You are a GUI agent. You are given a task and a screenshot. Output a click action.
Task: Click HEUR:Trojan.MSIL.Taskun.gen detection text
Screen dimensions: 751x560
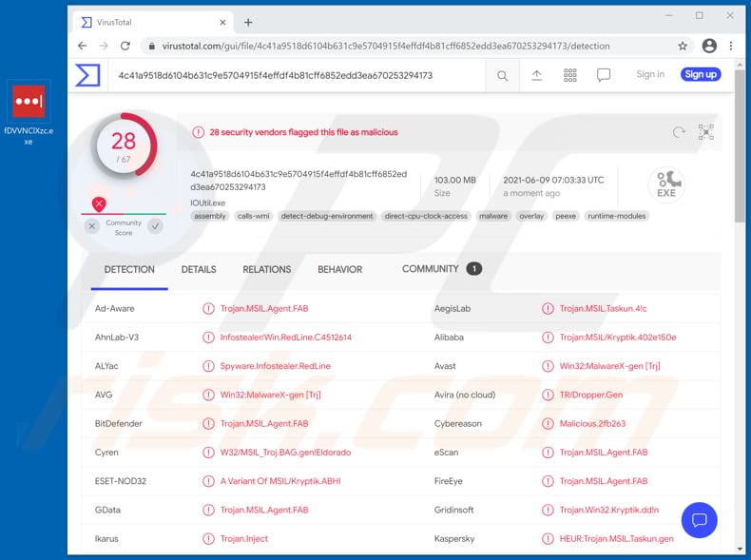pos(616,538)
